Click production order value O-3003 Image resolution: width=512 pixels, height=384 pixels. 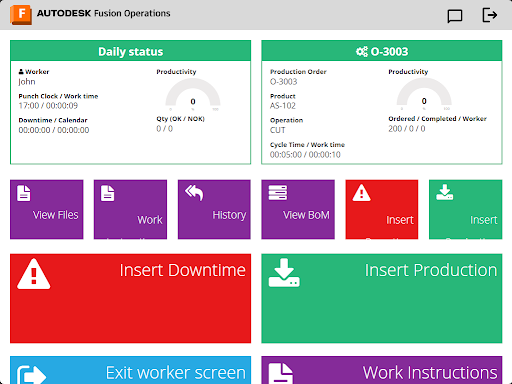(283, 82)
